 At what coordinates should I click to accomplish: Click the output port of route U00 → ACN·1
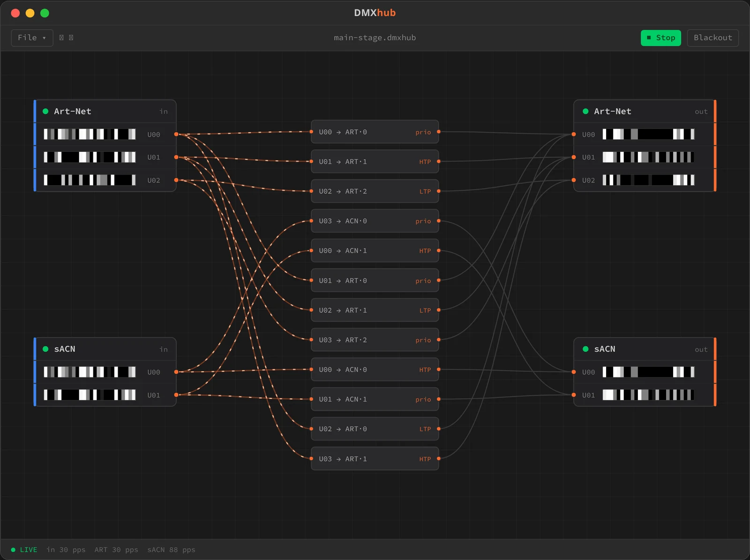pos(439,251)
